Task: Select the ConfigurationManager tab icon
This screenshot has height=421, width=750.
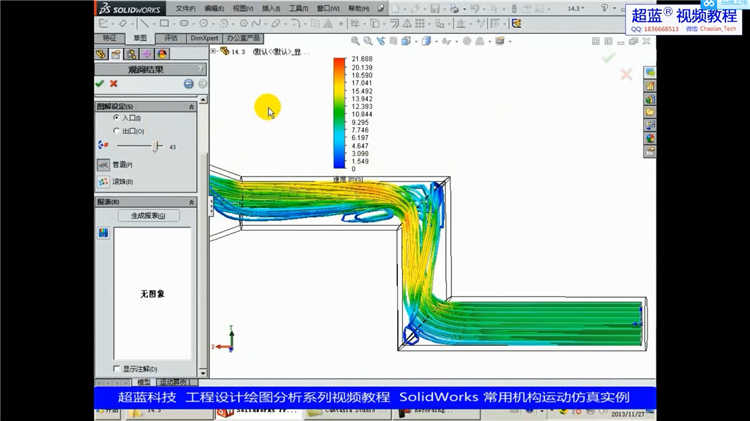Action: [x=132, y=54]
